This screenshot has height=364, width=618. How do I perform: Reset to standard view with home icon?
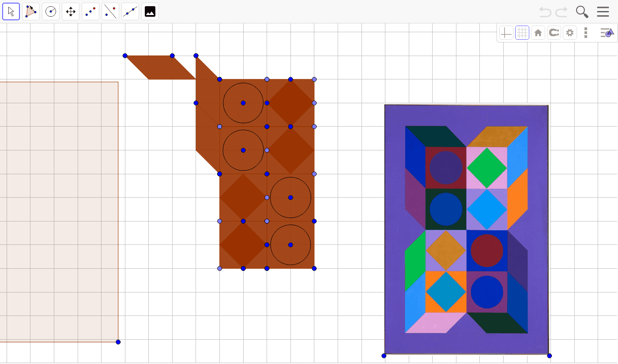(538, 33)
